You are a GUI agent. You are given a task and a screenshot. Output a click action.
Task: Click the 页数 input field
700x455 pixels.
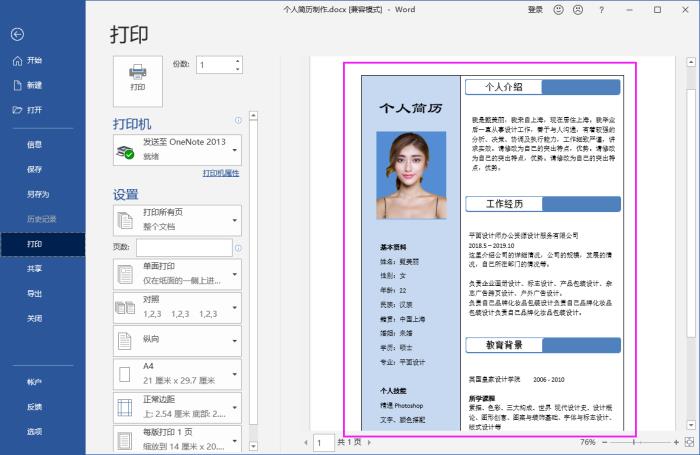(183, 248)
